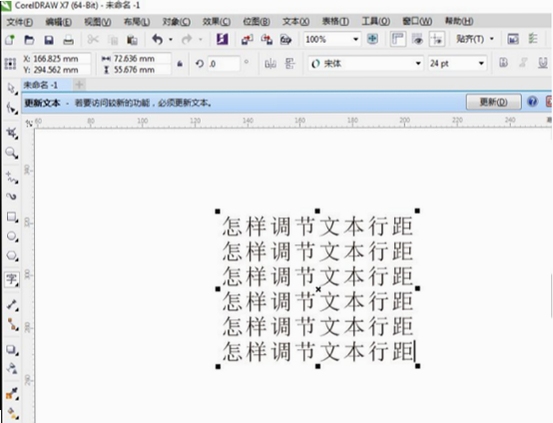This screenshot has width=553, height=423.
Task: Toggle Underline text formatting
Action: (x=543, y=63)
